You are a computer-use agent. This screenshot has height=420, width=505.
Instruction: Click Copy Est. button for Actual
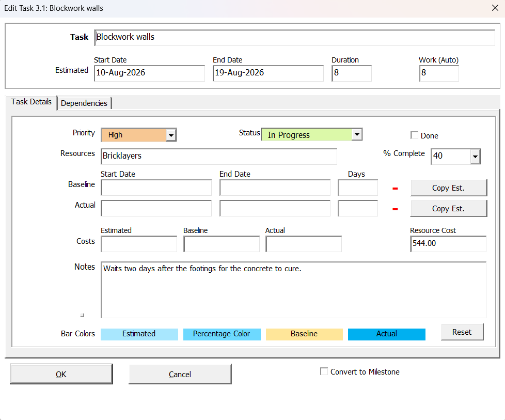tap(448, 209)
